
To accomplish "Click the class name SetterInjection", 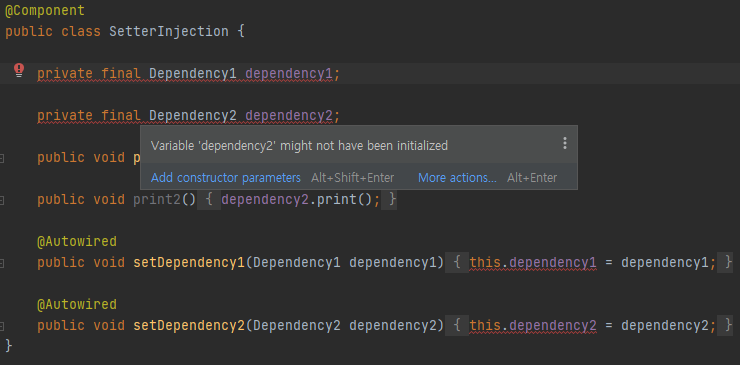I will click(x=168, y=32).
